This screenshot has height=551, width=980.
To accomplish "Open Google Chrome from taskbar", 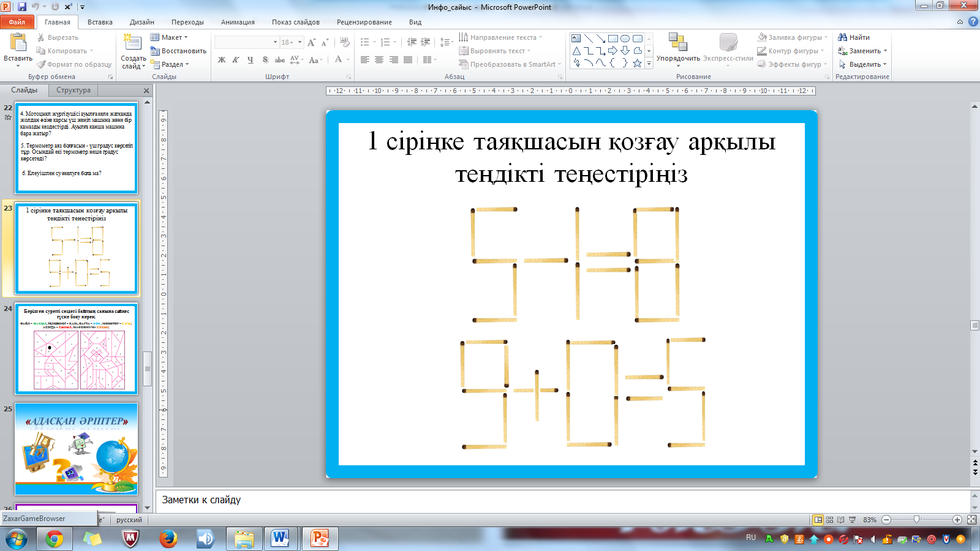I will [54, 539].
